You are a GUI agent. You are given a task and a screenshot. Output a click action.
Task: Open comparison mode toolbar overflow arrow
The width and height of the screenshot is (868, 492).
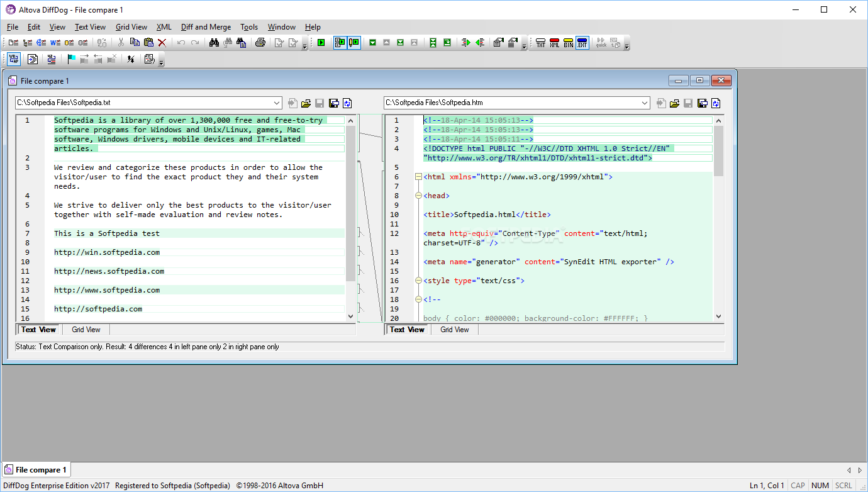click(x=626, y=45)
